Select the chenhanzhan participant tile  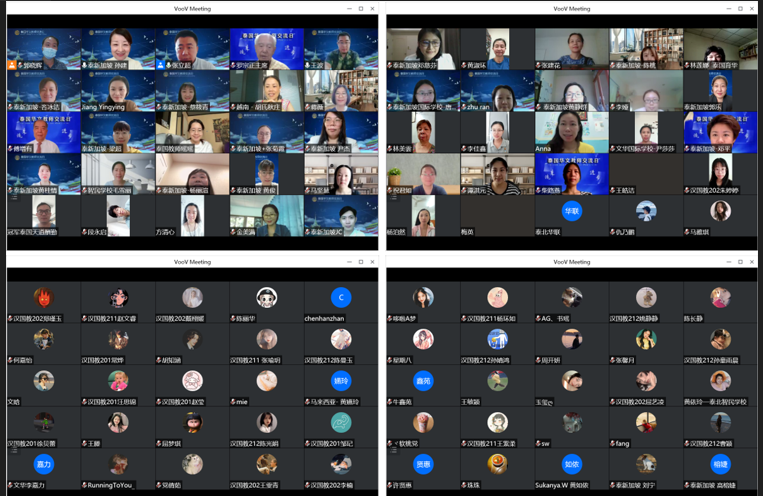[x=341, y=302]
